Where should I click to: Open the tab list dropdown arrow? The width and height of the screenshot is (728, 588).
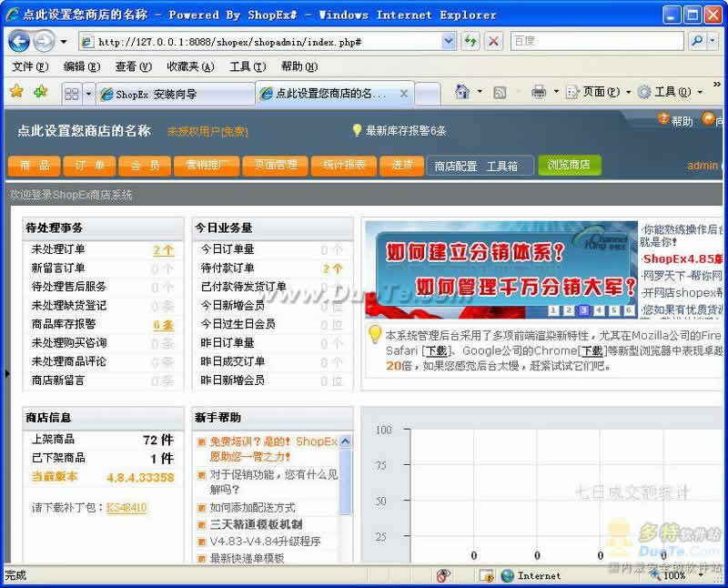pos(88,95)
